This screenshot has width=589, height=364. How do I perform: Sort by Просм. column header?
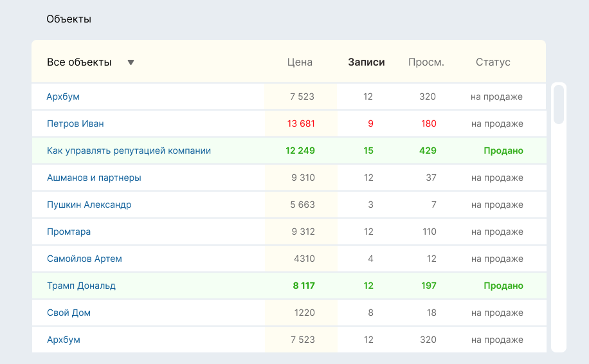426,62
